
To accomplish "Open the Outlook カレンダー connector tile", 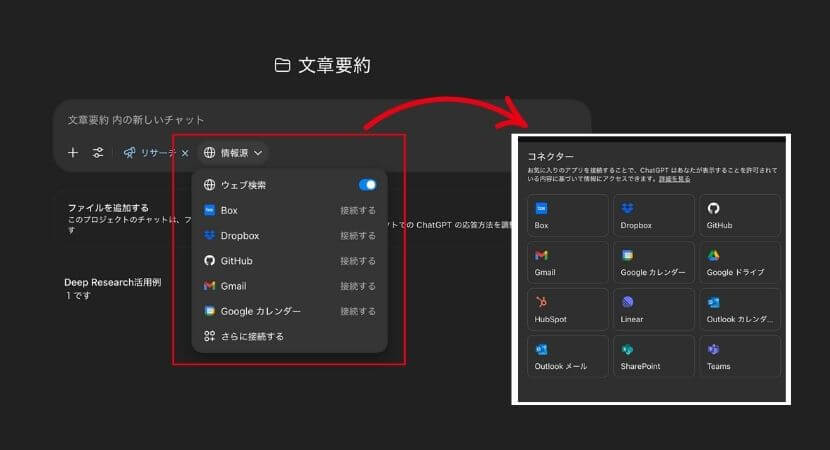I will [x=739, y=309].
